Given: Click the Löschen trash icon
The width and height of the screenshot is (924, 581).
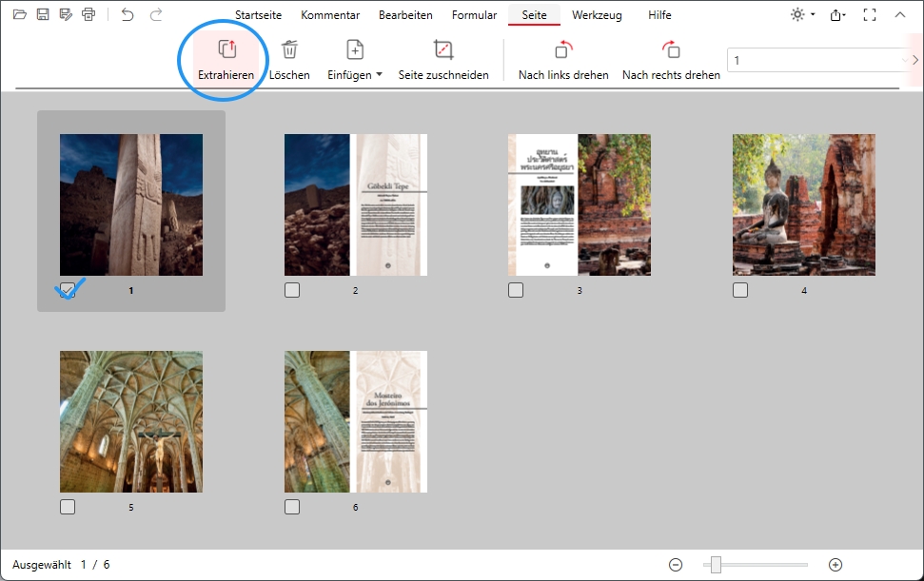Looking at the screenshot, I should [289, 49].
